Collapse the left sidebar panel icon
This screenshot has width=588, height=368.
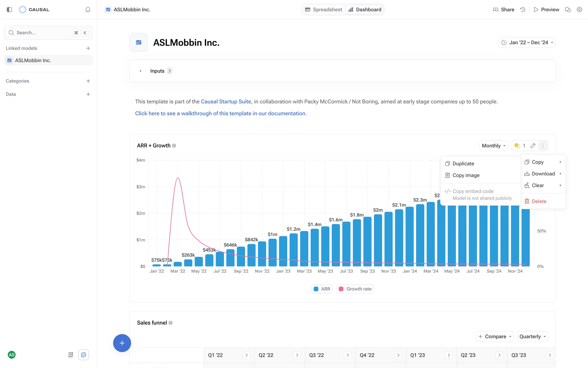tap(9, 10)
